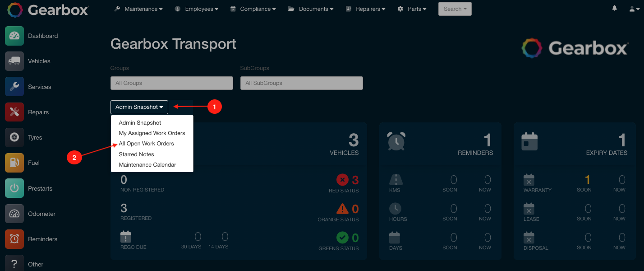The image size is (644, 271).
Task: Select the Odometer gauge icon
Action: pos(14,214)
